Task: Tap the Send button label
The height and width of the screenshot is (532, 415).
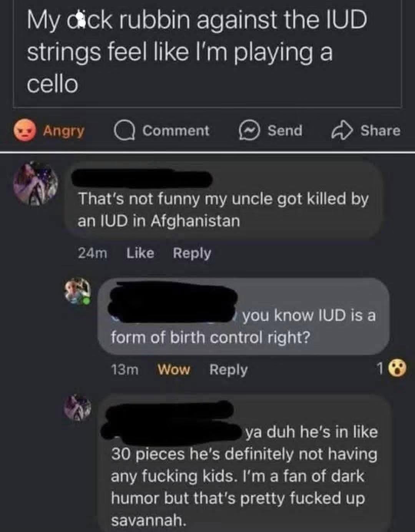Action: point(285,131)
